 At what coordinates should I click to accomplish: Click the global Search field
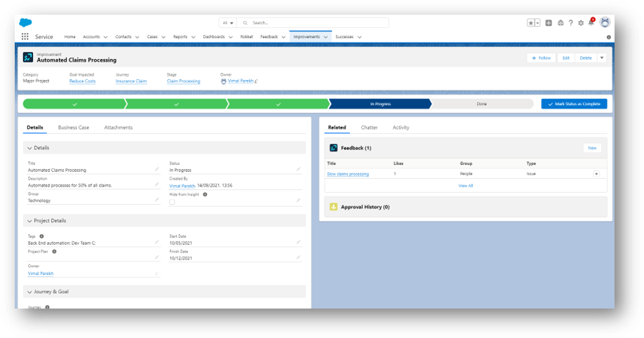[314, 23]
